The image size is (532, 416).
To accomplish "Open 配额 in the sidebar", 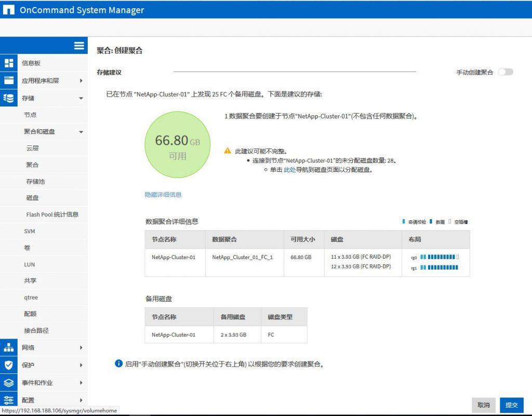I will click(x=30, y=314).
